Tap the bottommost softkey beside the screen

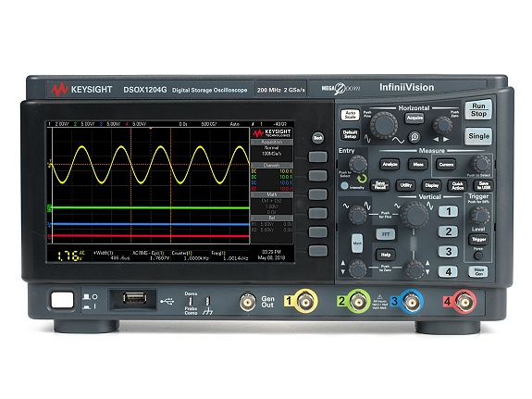318,251
